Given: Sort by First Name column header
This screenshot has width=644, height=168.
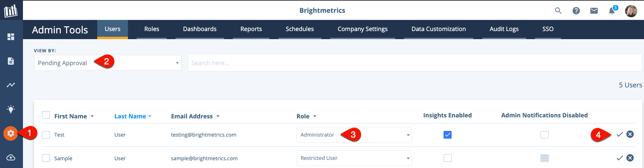Looking at the screenshot, I should tap(74, 116).
